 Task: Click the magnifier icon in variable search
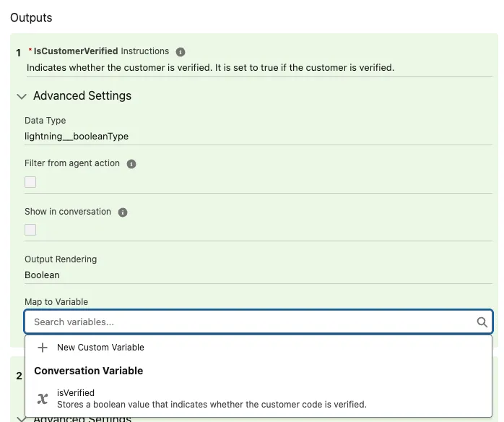[482, 322]
